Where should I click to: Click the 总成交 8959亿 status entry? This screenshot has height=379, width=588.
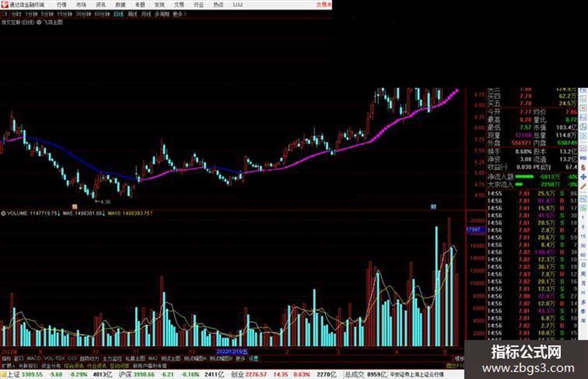tap(365, 374)
